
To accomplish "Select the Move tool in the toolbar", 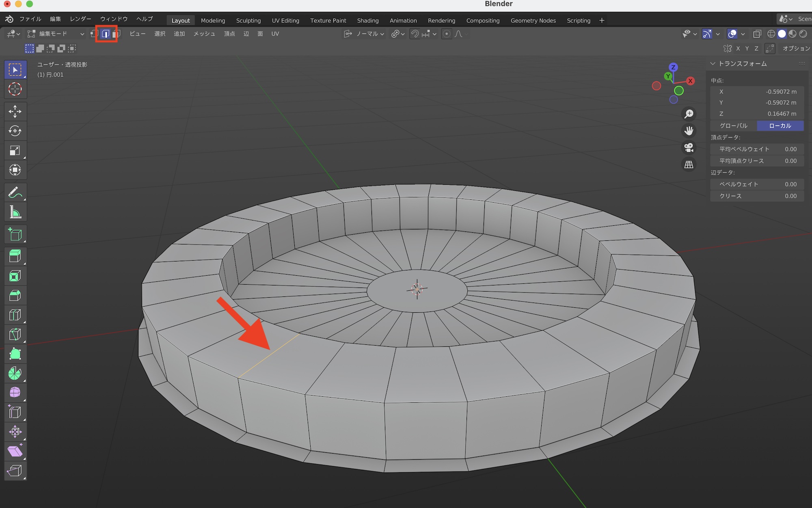I will (15, 111).
